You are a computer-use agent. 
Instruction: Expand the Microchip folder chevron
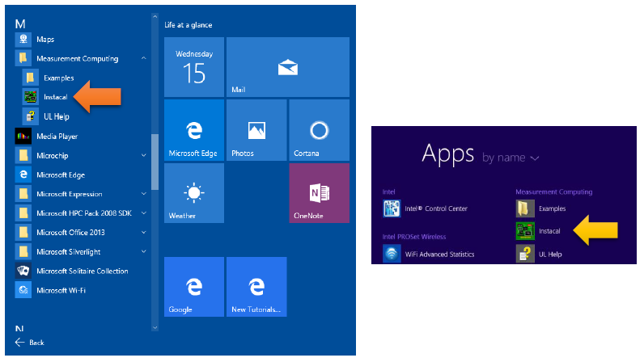pyautogui.click(x=144, y=156)
